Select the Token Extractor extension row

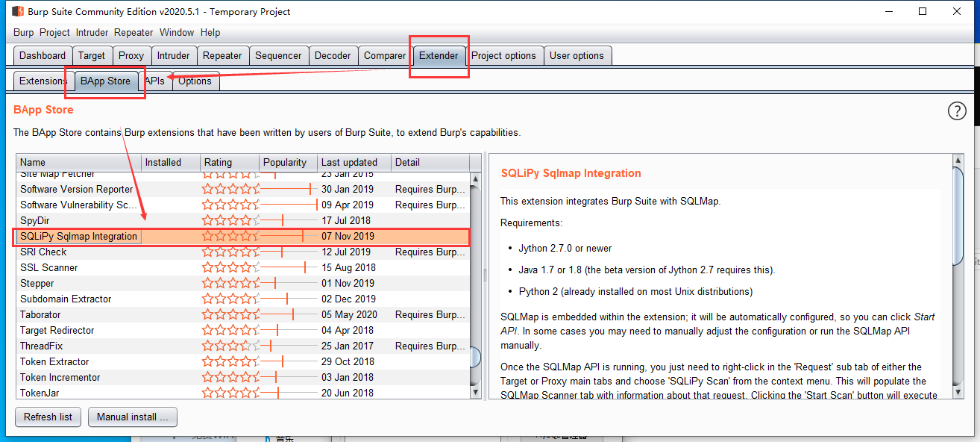(x=54, y=361)
